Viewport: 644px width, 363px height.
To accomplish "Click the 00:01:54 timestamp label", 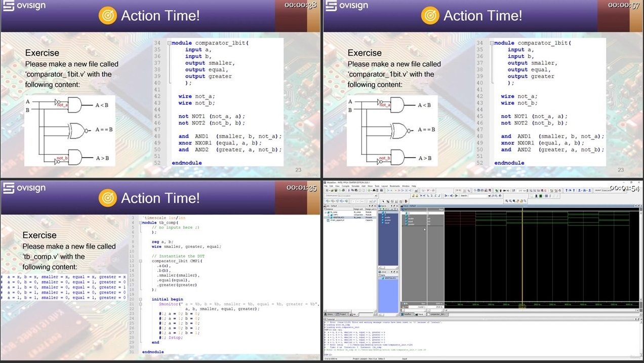I will [624, 188].
